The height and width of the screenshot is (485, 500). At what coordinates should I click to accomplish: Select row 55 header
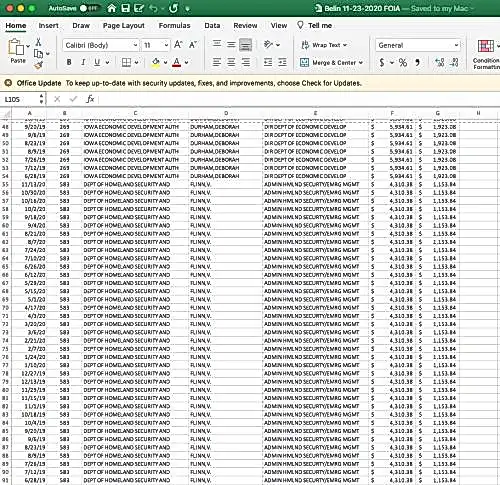coord(5,184)
